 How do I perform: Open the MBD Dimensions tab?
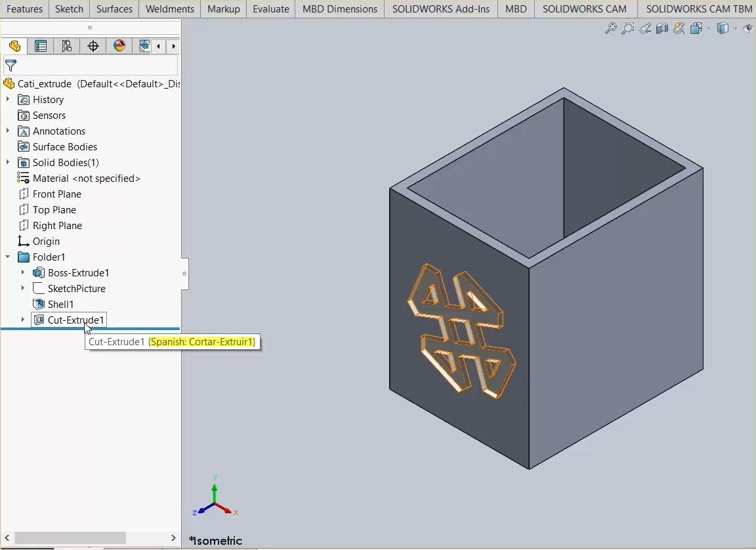click(x=339, y=9)
